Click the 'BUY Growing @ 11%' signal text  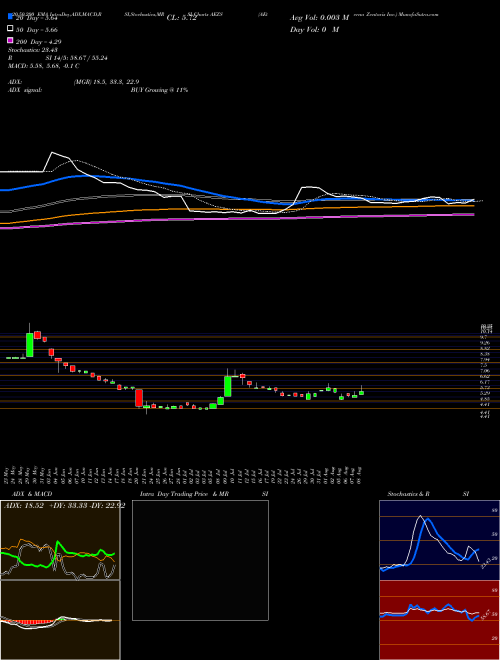click(159, 90)
